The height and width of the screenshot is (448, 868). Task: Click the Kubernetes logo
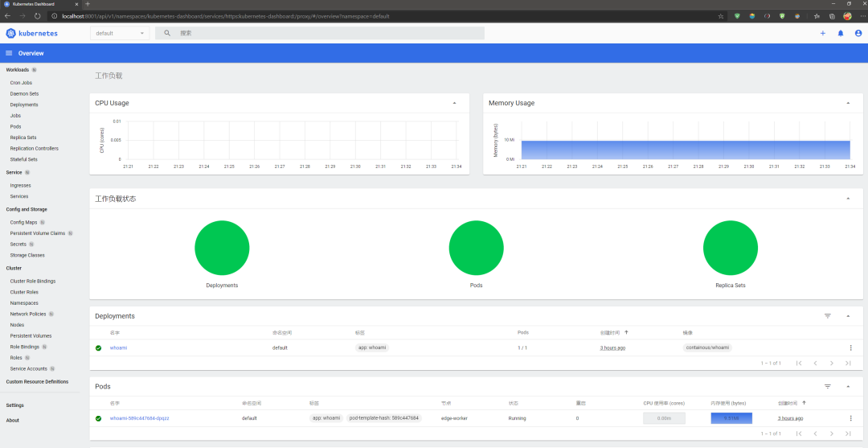(11, 33)
